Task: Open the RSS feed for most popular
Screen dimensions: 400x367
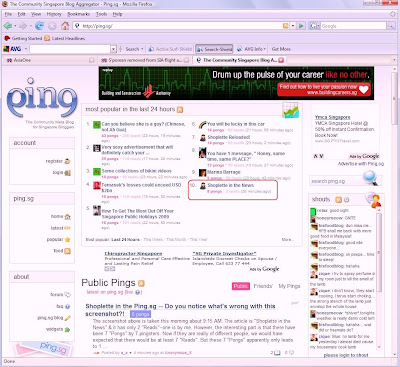Action: (180, 110)
